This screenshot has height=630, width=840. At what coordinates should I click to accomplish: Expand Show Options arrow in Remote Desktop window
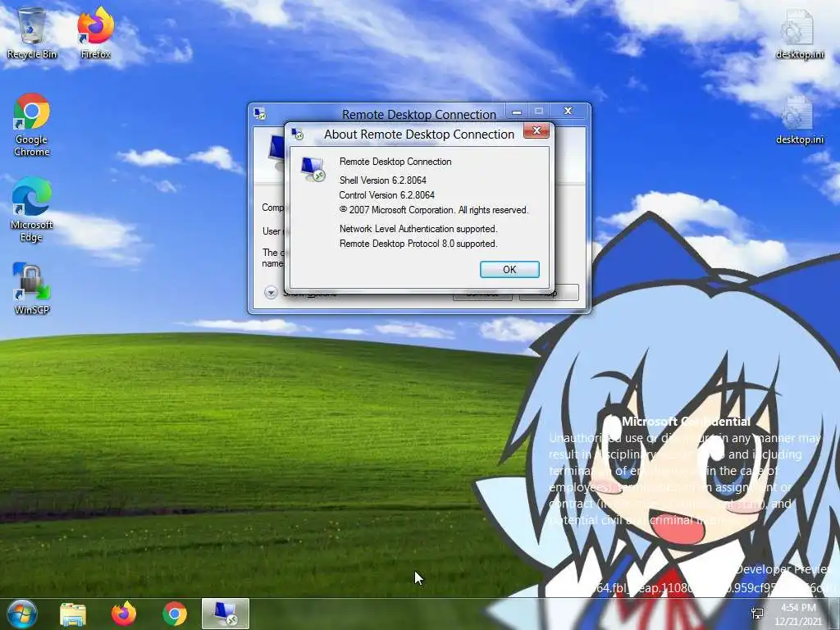(x=271, y=293)
